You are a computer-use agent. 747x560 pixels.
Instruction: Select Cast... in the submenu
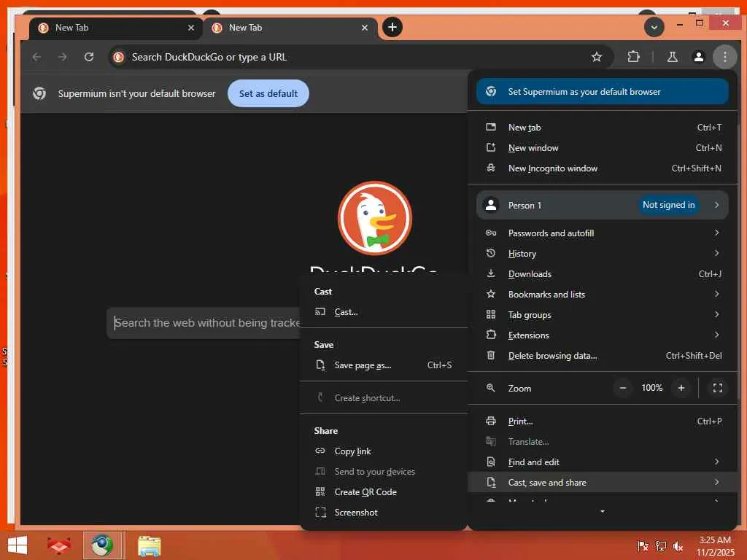click(x=384, y=312)
